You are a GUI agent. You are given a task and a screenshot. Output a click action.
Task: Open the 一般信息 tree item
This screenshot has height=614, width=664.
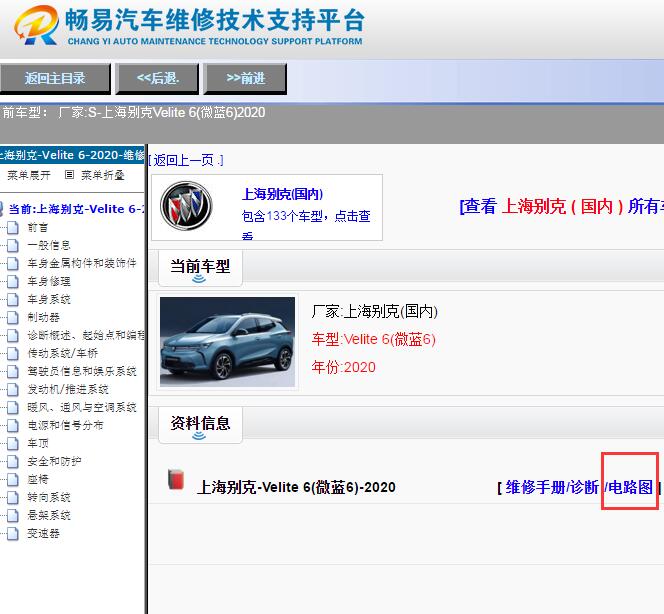(x=49, y=246)
